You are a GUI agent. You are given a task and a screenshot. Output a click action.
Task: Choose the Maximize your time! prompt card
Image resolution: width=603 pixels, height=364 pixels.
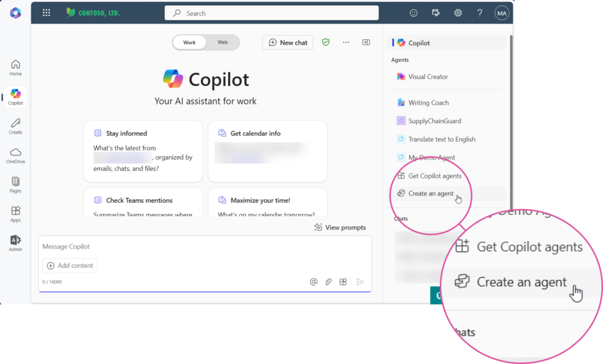(268, 202)
